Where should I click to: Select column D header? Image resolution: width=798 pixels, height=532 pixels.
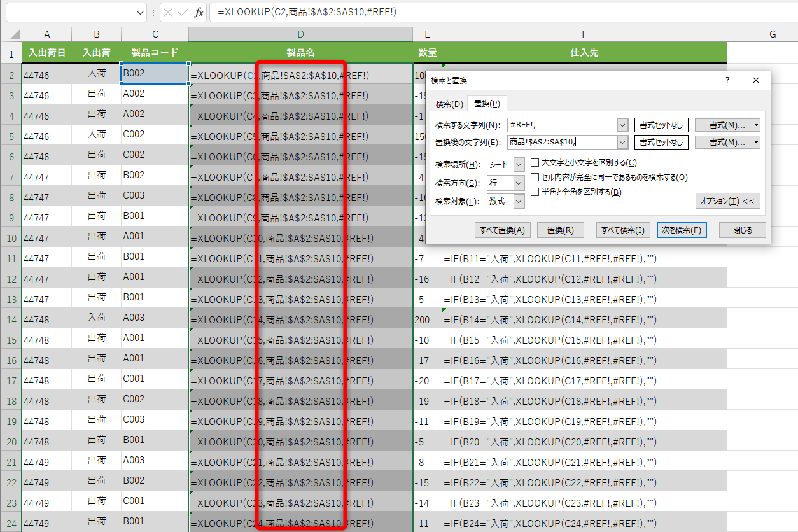pos(301,34)
